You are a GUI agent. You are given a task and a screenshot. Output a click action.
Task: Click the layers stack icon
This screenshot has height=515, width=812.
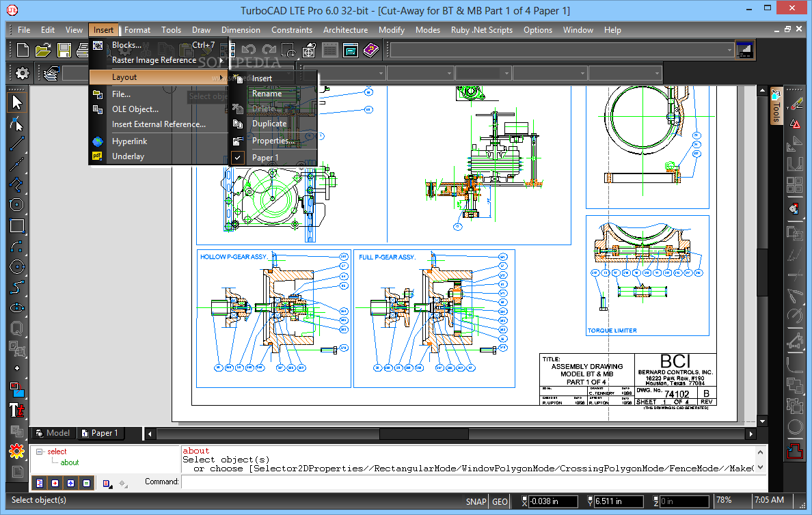coord(51,74)
